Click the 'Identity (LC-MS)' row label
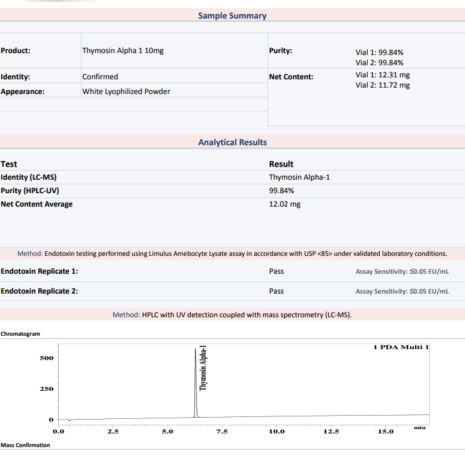 [29, 177]
